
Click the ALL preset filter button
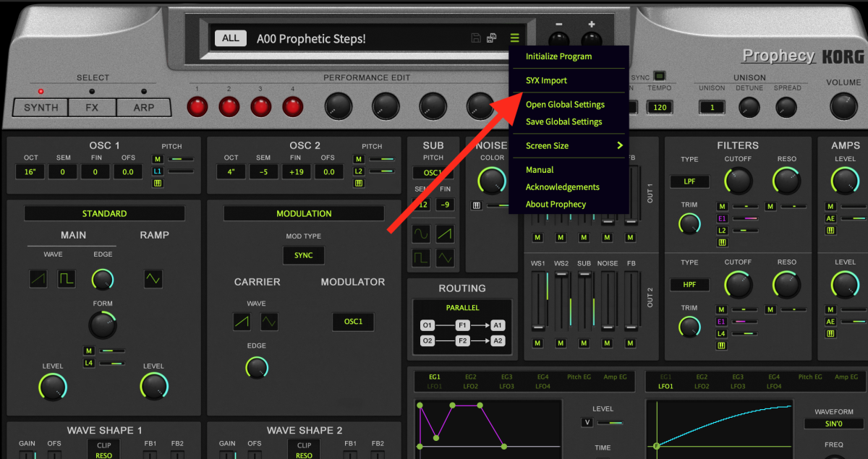click(230, 38)
